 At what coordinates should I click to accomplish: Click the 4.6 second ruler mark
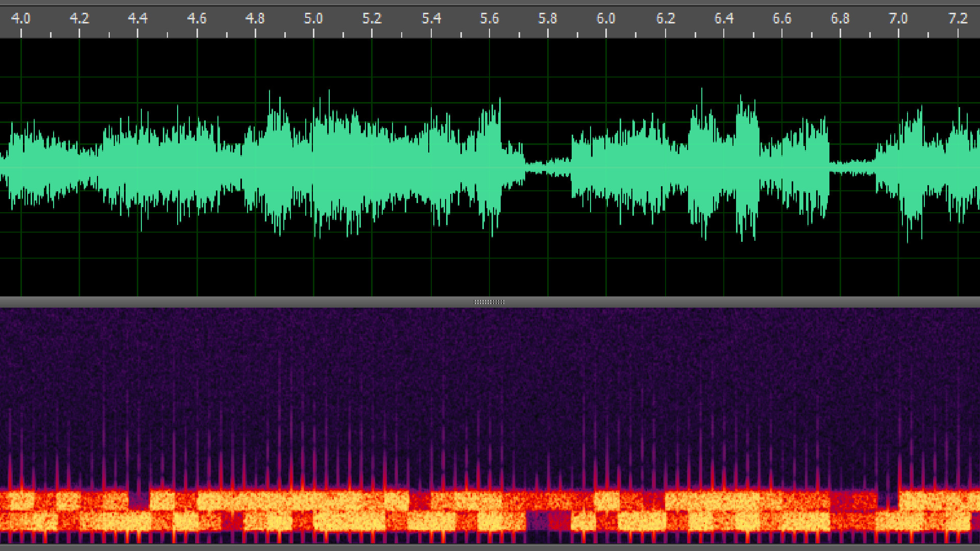(197, 19)
